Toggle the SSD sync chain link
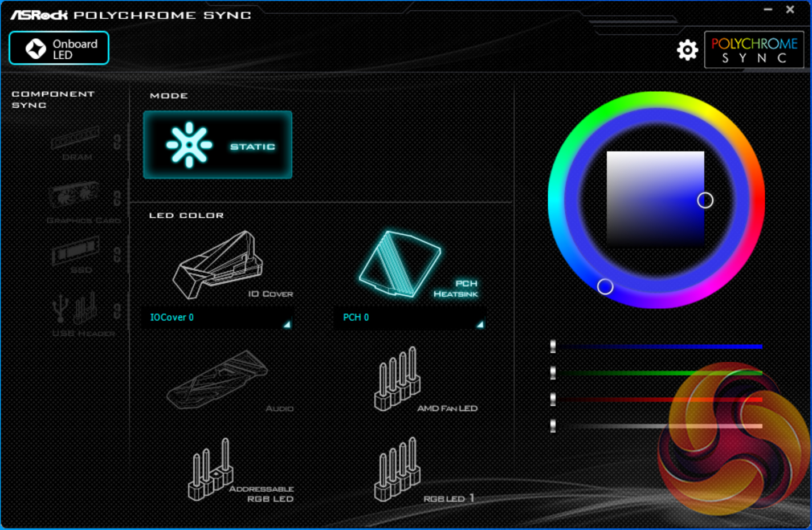The height and width of the screenshot is (530, 812). [x=117, y=254]
